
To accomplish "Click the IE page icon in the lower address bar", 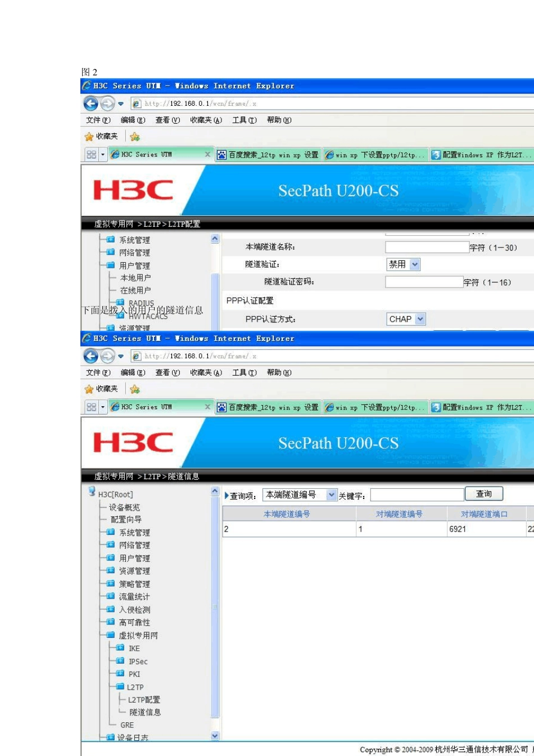I will pyautogui.click(x=137, y=356).
